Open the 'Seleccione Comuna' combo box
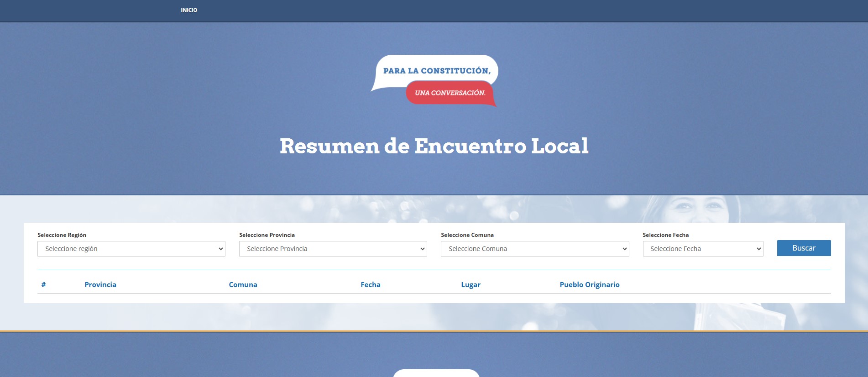This screenshot has width=868, height=377. tap(534, 249)
